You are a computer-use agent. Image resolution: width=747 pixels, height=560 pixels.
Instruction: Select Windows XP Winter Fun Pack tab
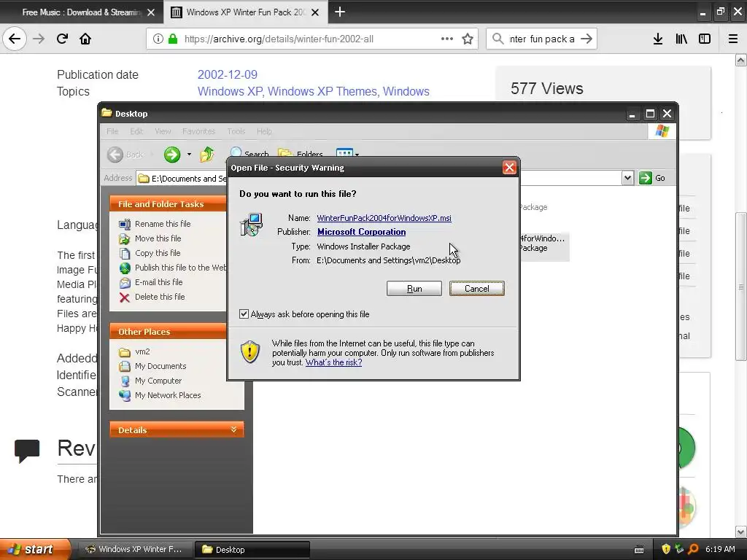pyautogui.click(x=245, y=12)
